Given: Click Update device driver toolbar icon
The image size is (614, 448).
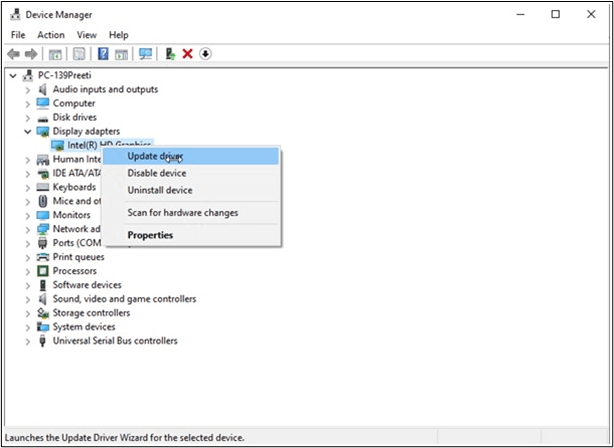Looking at the screenshot, I should pos(170,54).
